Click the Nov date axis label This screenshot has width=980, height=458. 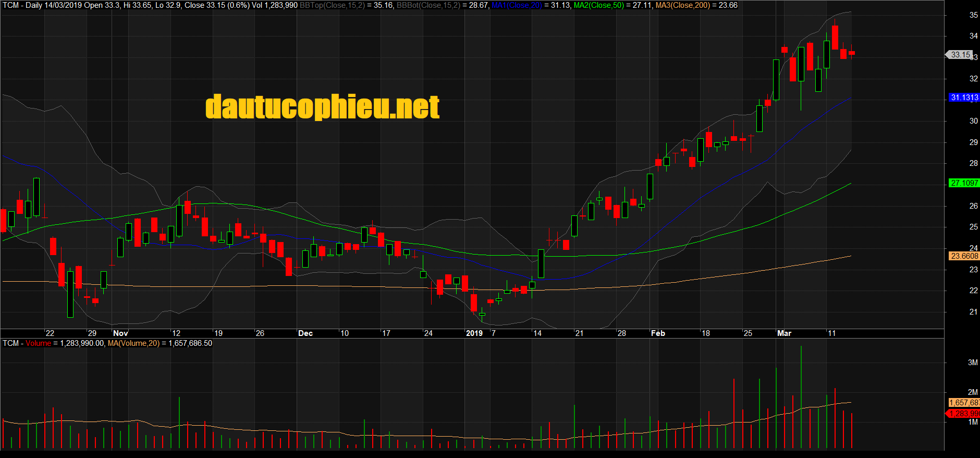pos(120,333)
